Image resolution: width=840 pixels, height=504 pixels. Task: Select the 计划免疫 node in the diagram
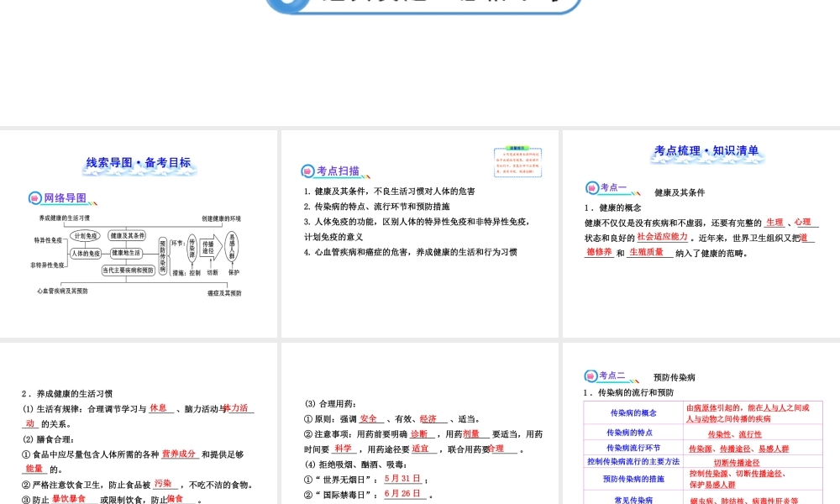[86, 236]
